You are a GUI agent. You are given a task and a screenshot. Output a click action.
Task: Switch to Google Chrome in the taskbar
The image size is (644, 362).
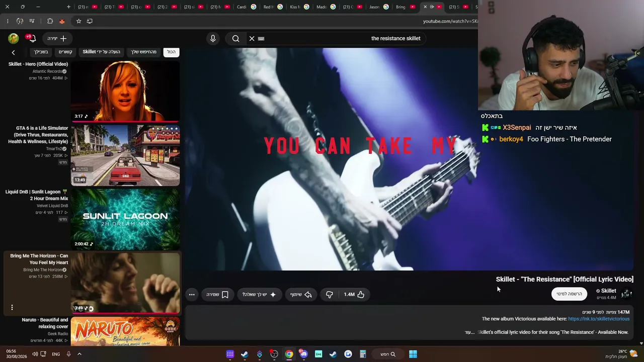pos(289,354)
